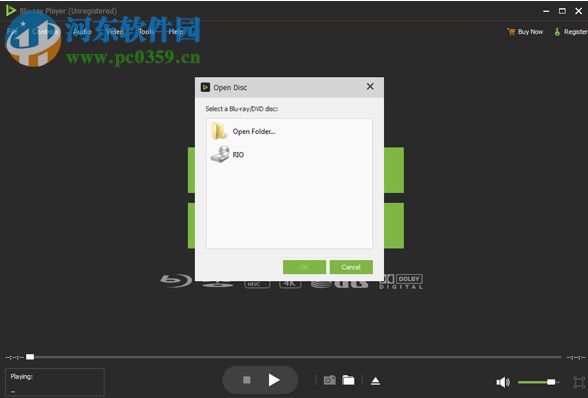Minimize the Blu-ray Player window

pos(546,11)
